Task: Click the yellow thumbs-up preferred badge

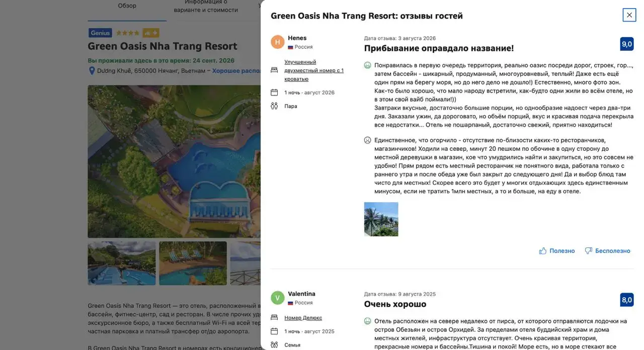Action: tap(151, 33)
